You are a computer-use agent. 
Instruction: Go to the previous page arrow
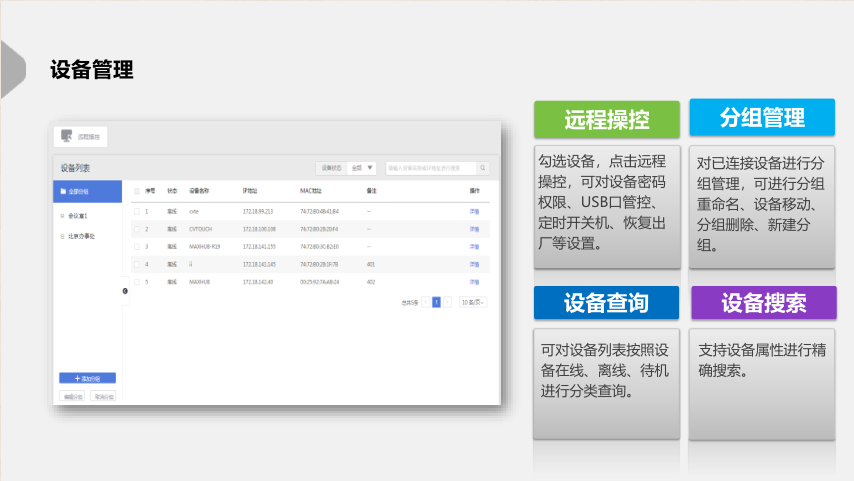tap(425, 301)
